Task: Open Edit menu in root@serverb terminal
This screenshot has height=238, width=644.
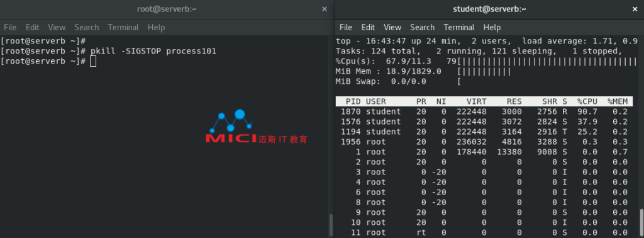Action: [32, 28]
